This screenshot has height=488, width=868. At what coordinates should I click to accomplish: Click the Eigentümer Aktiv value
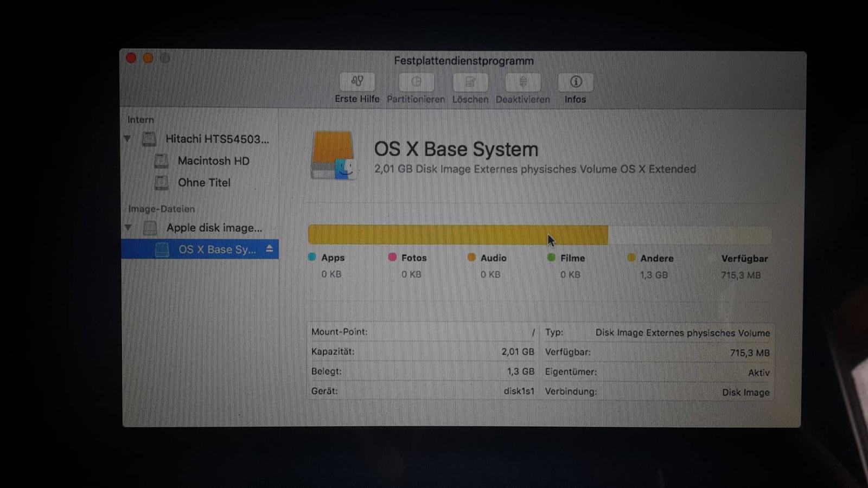coord(759,373)
